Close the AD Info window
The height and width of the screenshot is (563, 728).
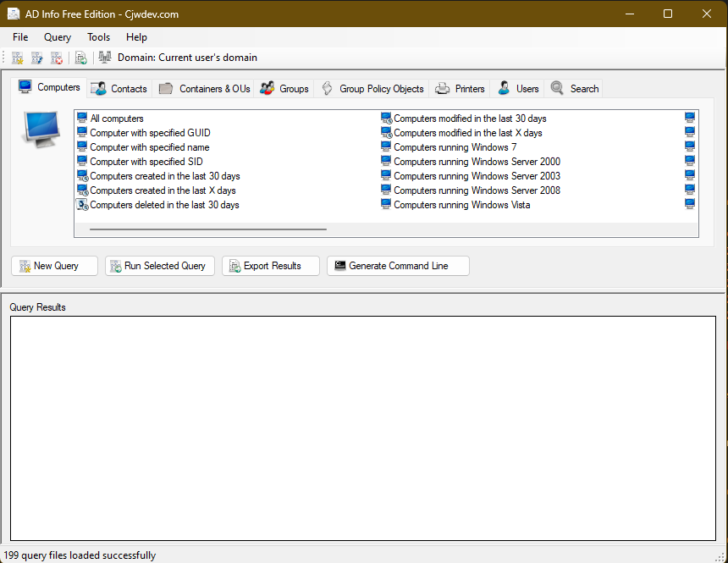(x=707, y=14)
